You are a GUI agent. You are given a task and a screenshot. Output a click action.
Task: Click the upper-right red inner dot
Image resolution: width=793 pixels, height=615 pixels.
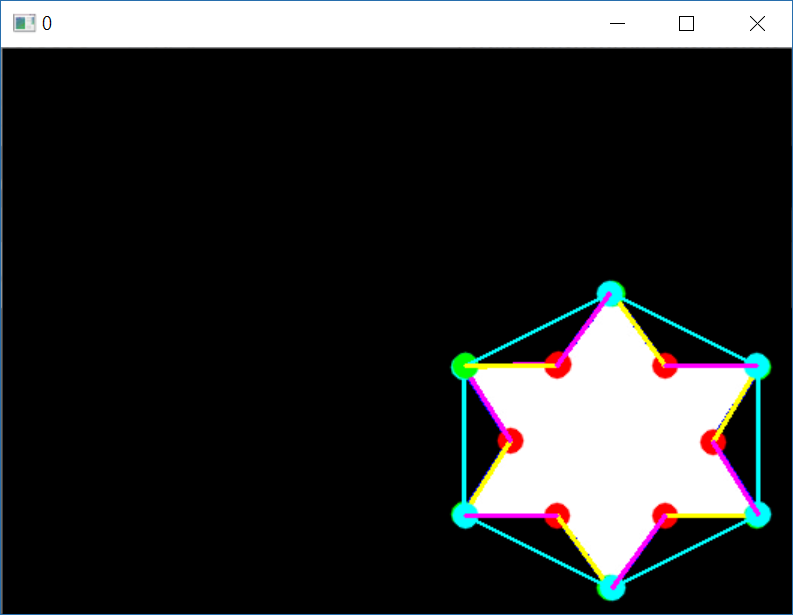(665, 365)
